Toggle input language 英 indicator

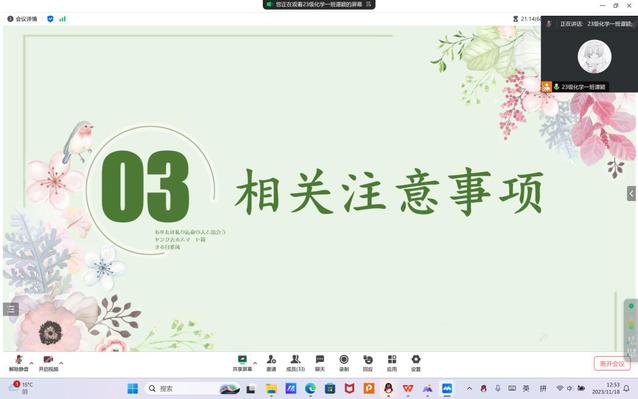(526, 389)
